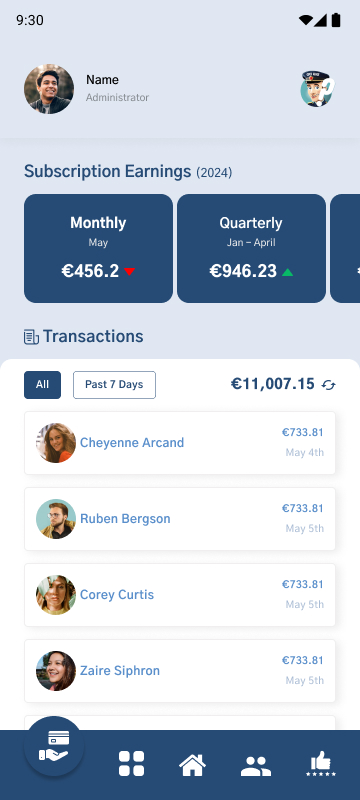Open the people/users icon in bottom bar
This screenshot has height=800, width=360.
point(255,766)
